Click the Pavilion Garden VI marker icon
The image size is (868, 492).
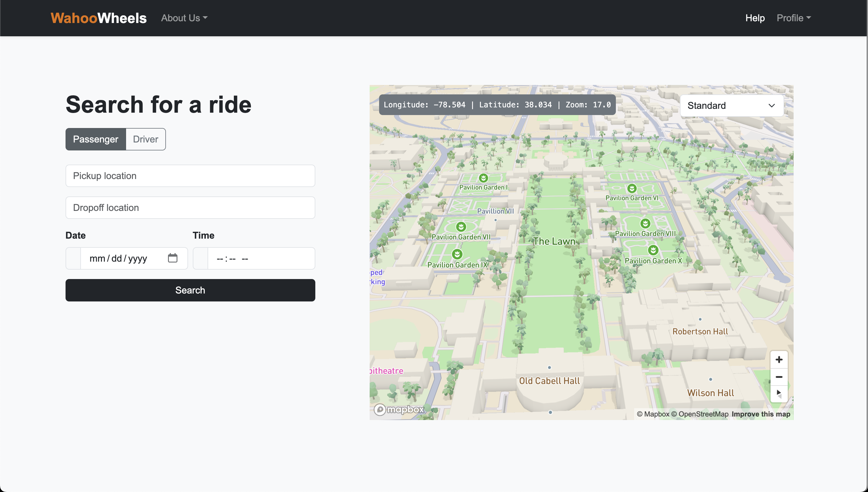[632, 188]
